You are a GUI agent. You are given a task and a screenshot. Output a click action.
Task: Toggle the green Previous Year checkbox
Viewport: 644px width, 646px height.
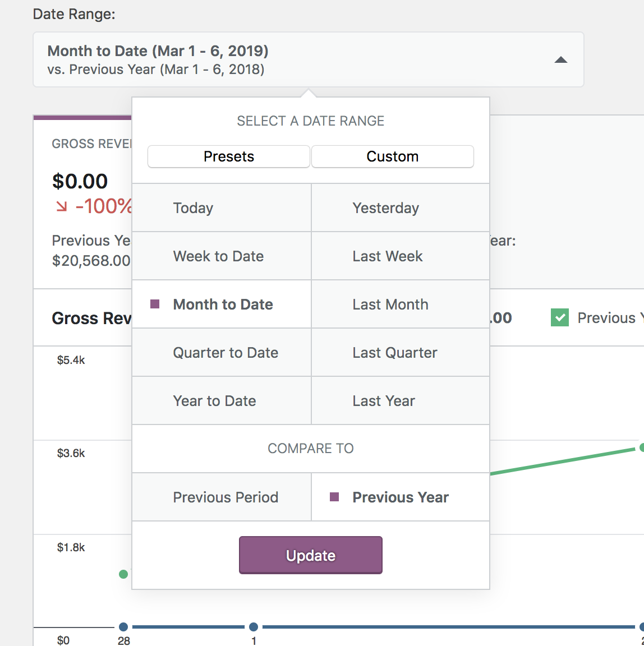click(x=559, y=317)
